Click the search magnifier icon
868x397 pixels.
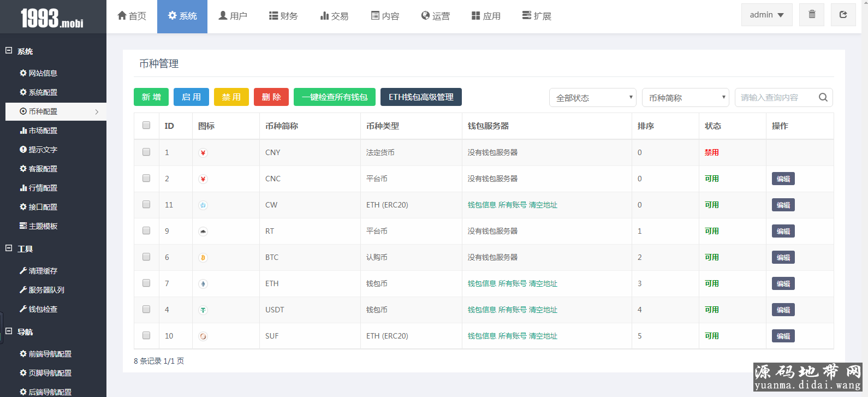[823, 98]
